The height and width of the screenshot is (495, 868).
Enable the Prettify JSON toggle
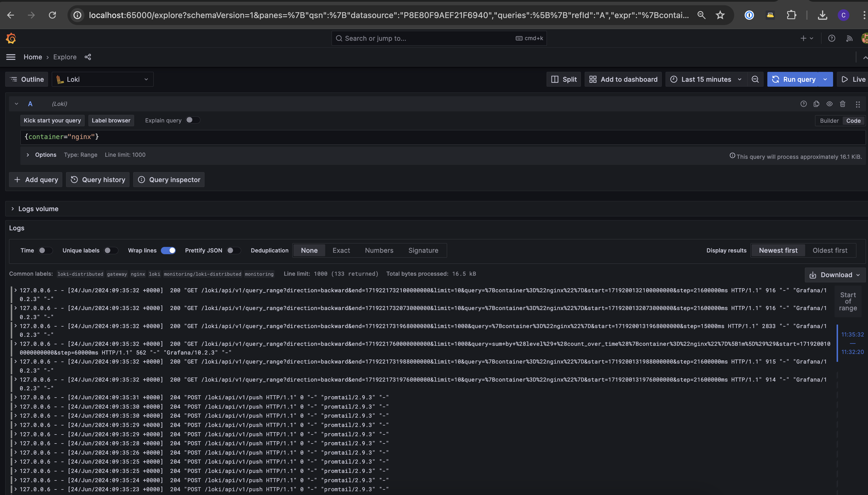click(x=233, y=251)
